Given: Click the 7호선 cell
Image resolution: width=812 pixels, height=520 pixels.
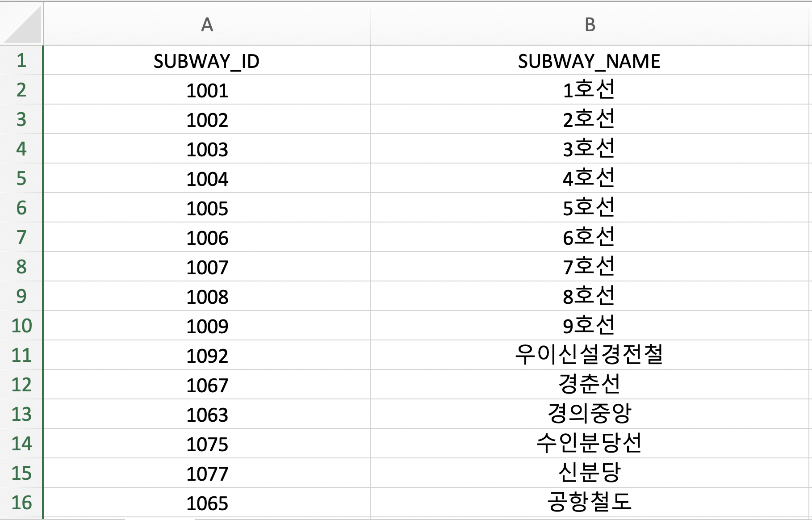Looking at the screenshot, I should click(590, 267).
